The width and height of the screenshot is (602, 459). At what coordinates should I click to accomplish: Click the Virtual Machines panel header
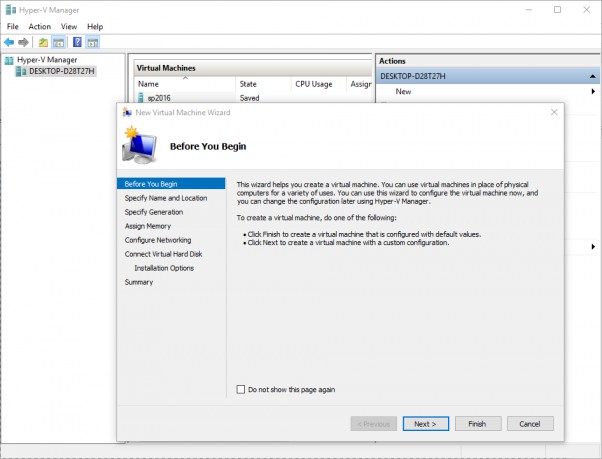pos(253,68)
